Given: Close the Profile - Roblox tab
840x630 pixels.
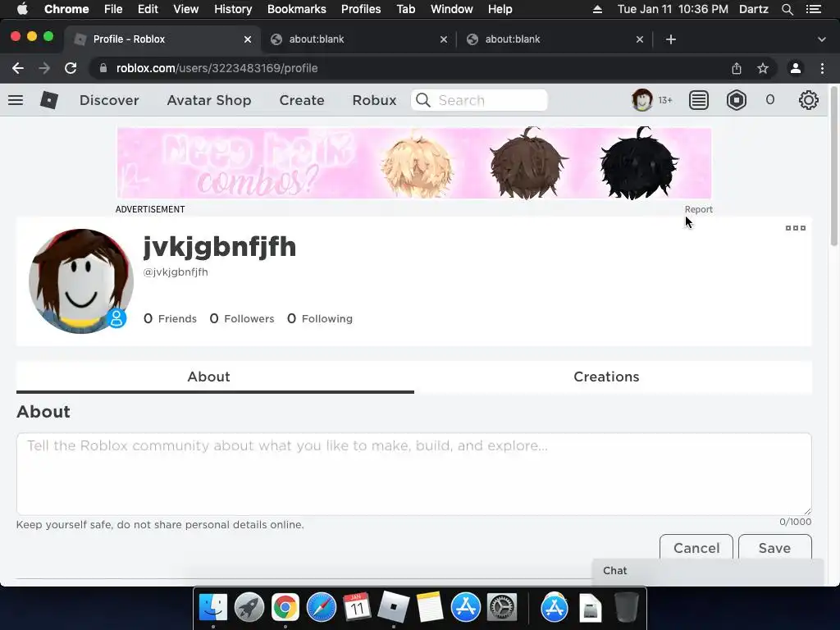Looking at the screenshot, I should point(248,39).
